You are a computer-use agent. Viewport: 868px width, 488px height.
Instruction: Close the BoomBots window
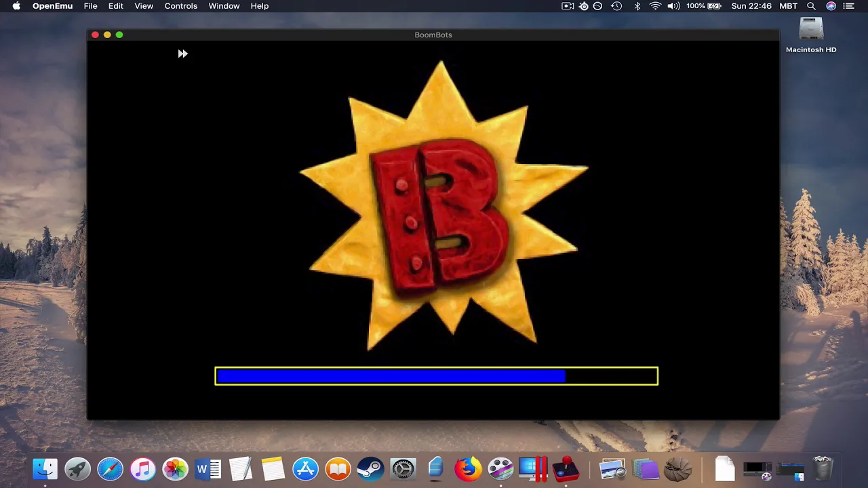point(95,35)
